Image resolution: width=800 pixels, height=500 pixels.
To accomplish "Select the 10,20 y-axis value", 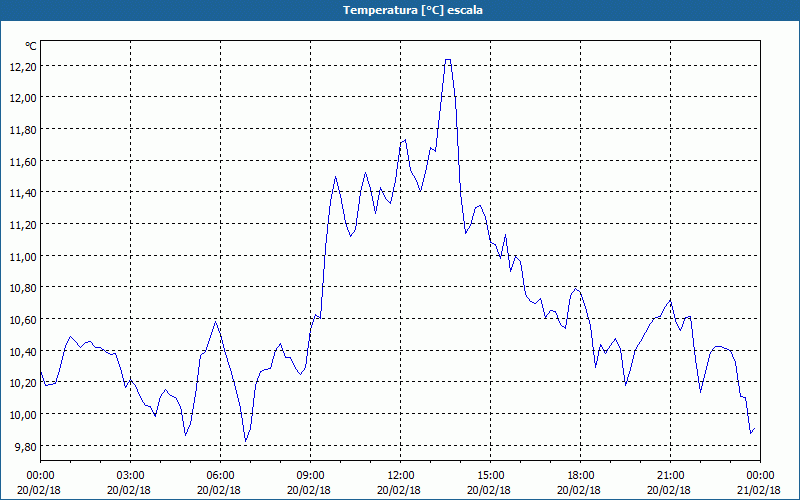I will tap(23, 383).
